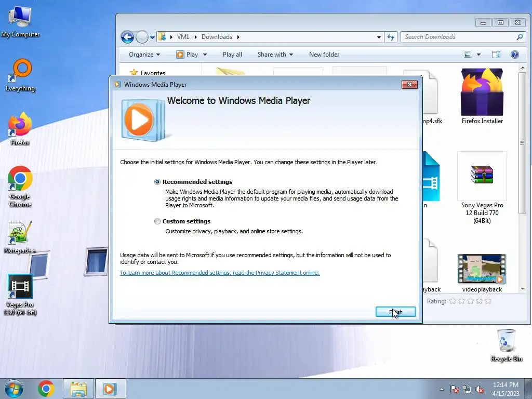Viewport: 532px width, 399px height.
Task: Expand the arrow after Downloads breadcrumb
Action: (238, 37)
